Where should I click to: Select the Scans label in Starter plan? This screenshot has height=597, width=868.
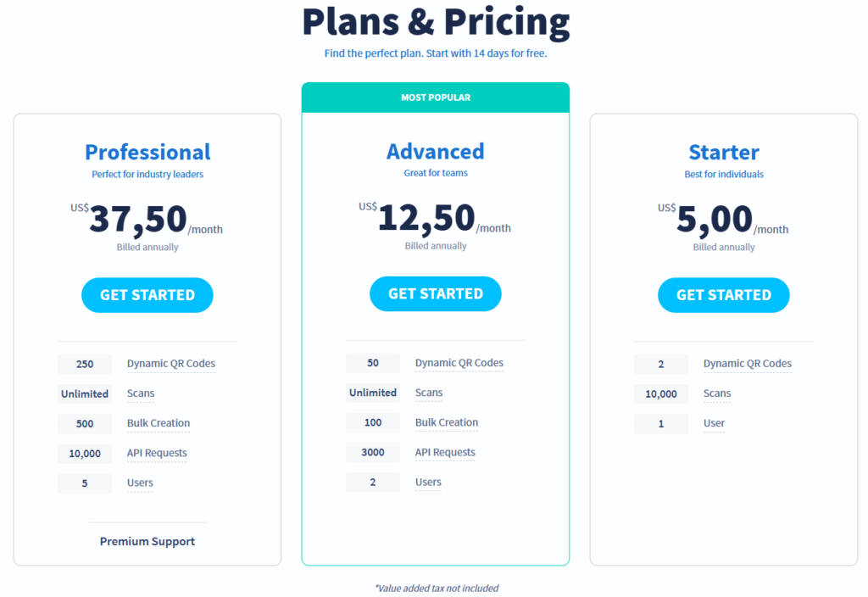pyautogui.click(x=717, y=393)
